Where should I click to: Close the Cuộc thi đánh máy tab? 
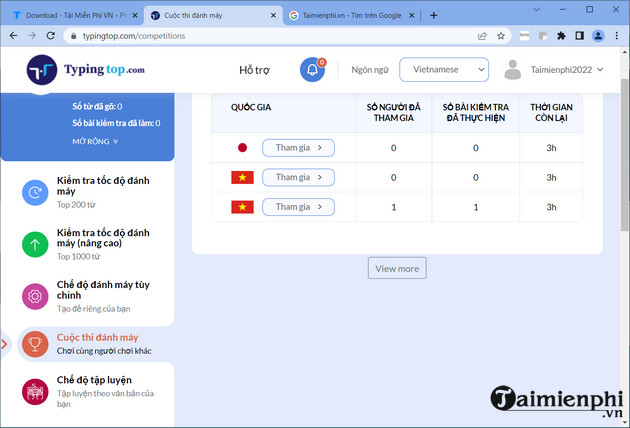point(273,15)
